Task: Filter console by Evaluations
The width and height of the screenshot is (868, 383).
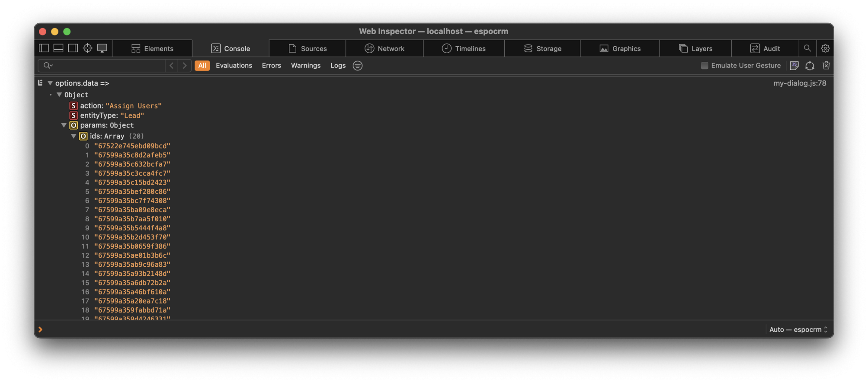Action: pos(234,65)
